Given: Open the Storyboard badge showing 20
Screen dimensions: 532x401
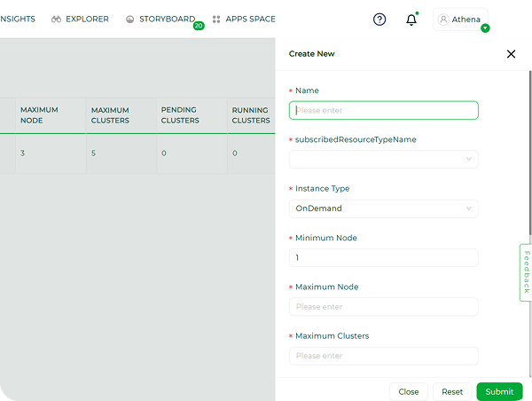Looking at the screenshot, I should tap(199, 26).
